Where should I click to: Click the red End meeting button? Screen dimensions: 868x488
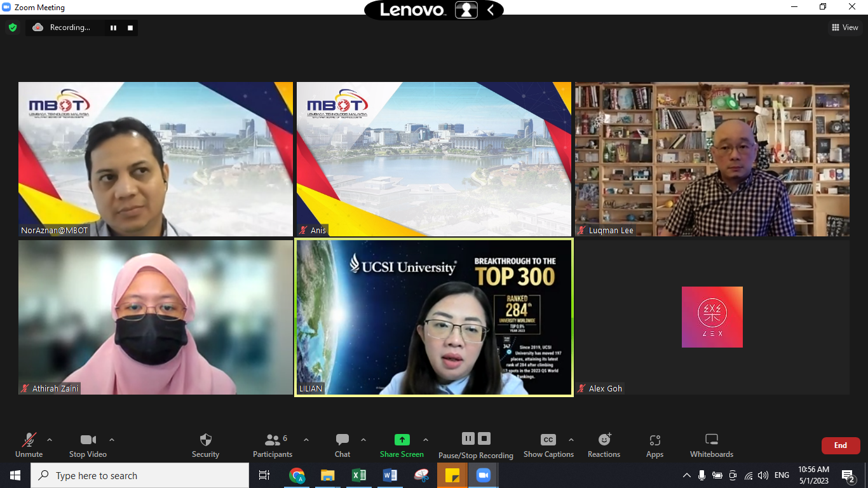(840, 445)
